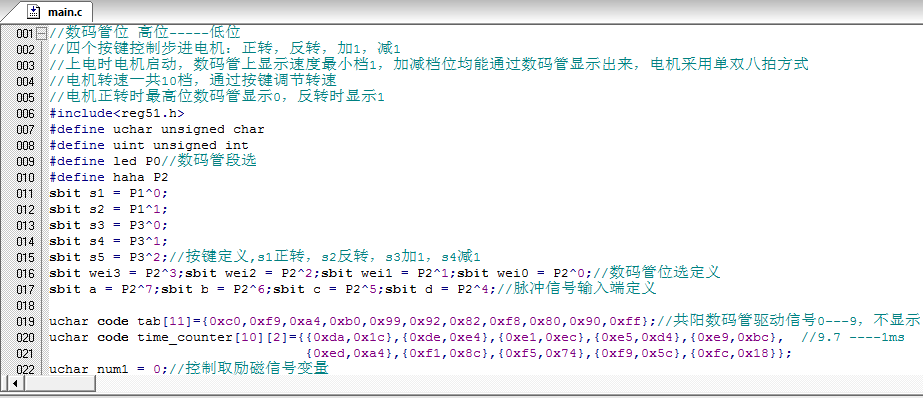Click the file icon on main.c tab
This screenshot has width=923, height=398.
(35, 11)
